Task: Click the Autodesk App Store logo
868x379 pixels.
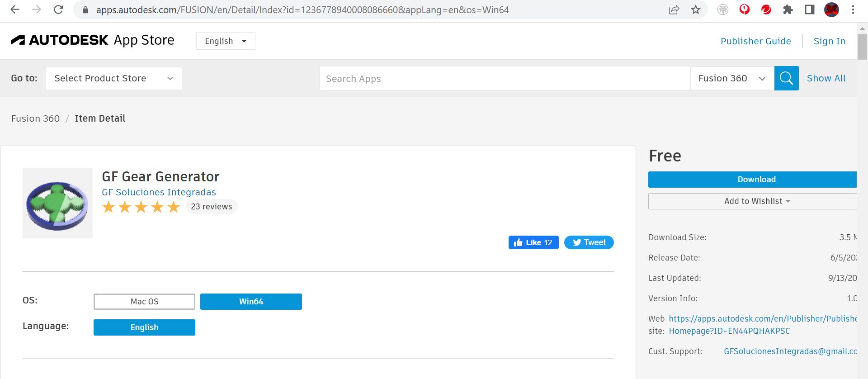Action: click(93, 40)
